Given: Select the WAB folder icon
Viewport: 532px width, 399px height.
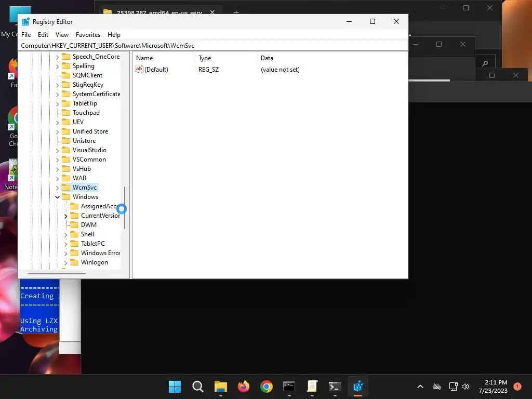Looking at the screenshot, I should pyautogui.click(x=66, y=178).
